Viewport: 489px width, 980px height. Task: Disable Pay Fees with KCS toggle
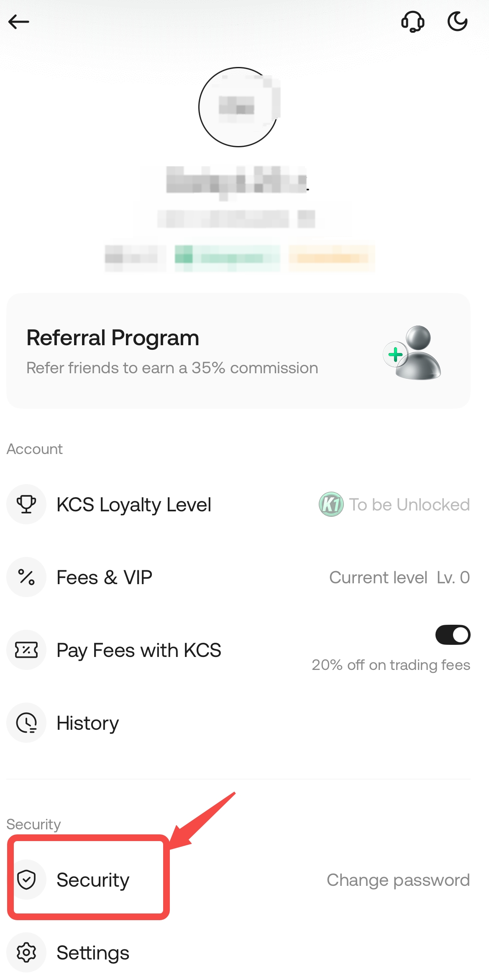pyautogui.click(x=453, y=635)
